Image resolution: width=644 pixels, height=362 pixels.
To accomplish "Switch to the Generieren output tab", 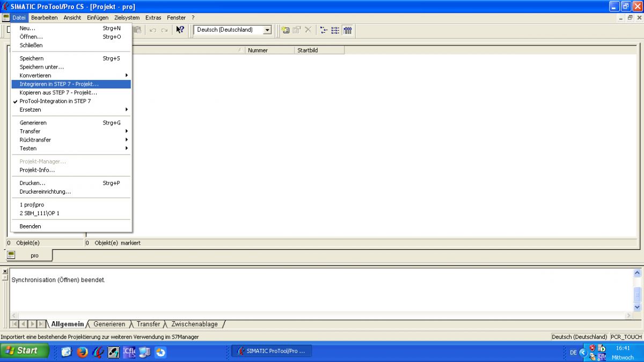I will (x=109, y=324).
